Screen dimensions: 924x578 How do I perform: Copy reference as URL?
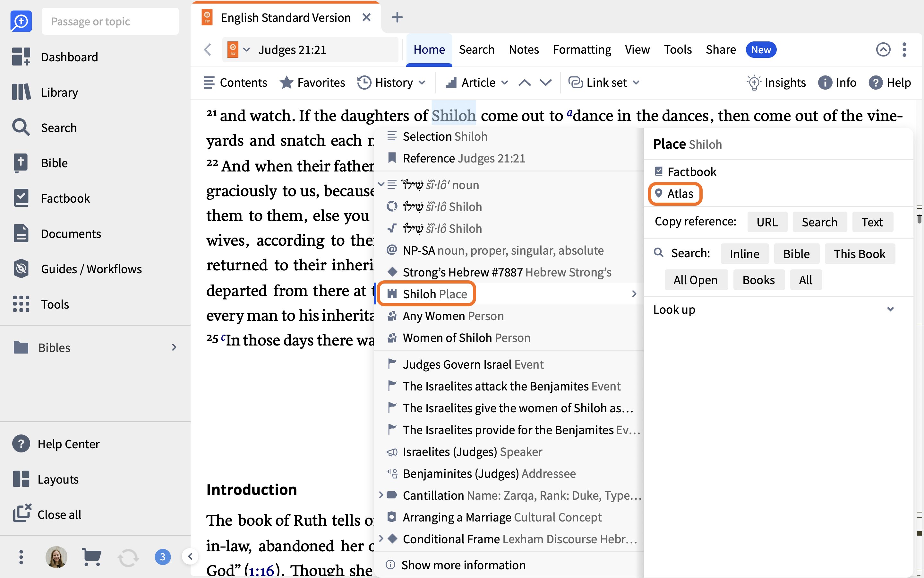point(767,222)
